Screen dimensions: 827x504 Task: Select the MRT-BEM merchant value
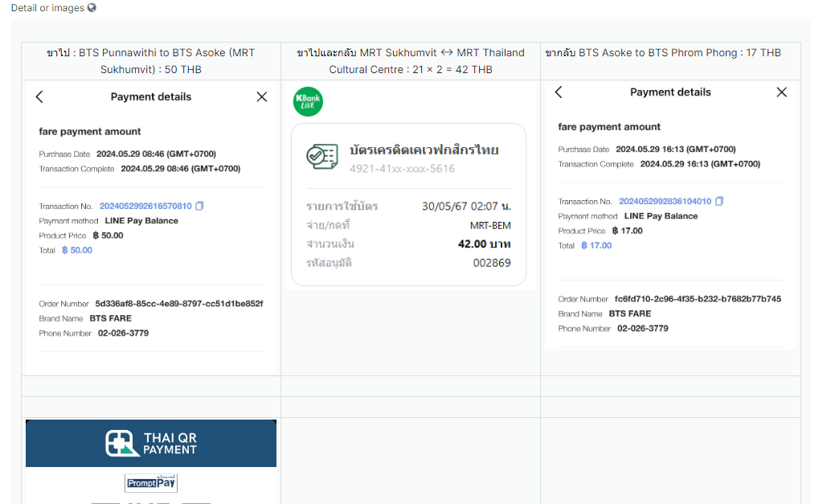pos(490,225)
